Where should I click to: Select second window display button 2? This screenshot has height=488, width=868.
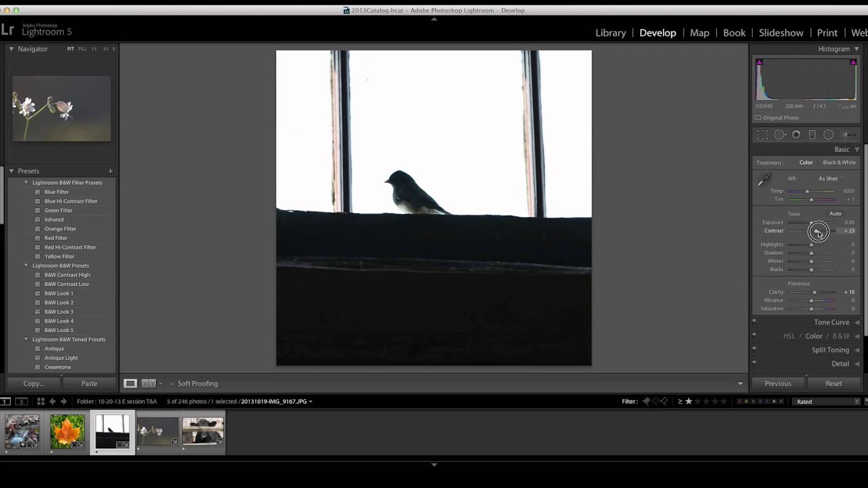coord(21,401)
